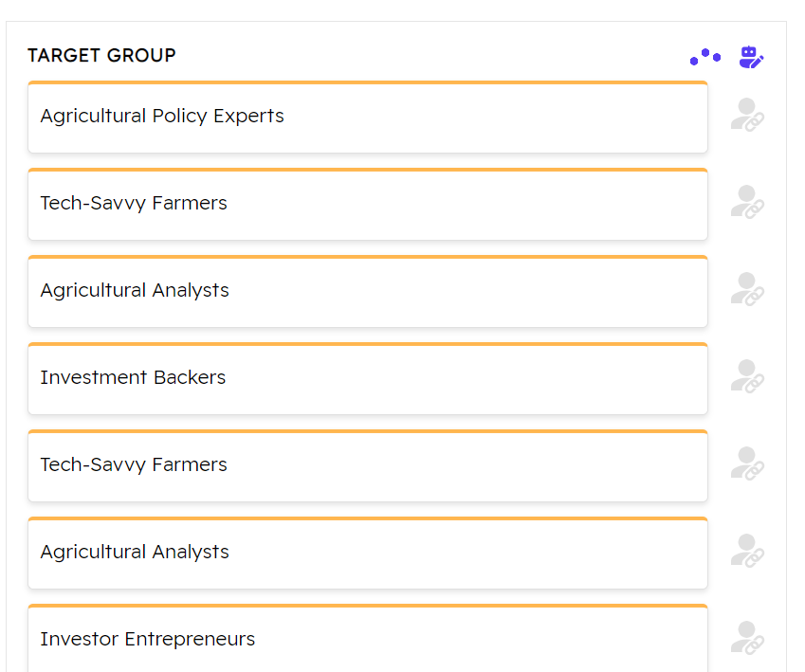The height and width of the screenshot is (672, 805).
Task: Open the AI robot edit icon
Action: [751, 58]
